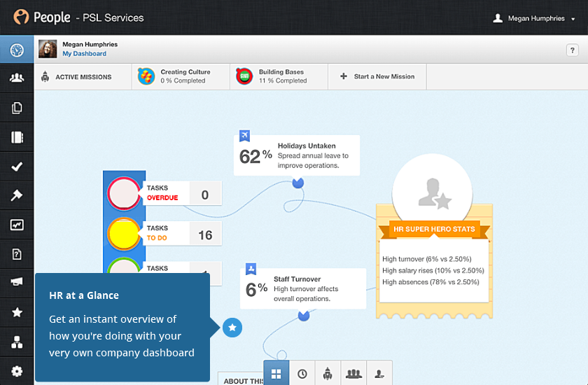Select the clock tab in bottom toolbar
This screenshot has width=588, height=385.
302,373
